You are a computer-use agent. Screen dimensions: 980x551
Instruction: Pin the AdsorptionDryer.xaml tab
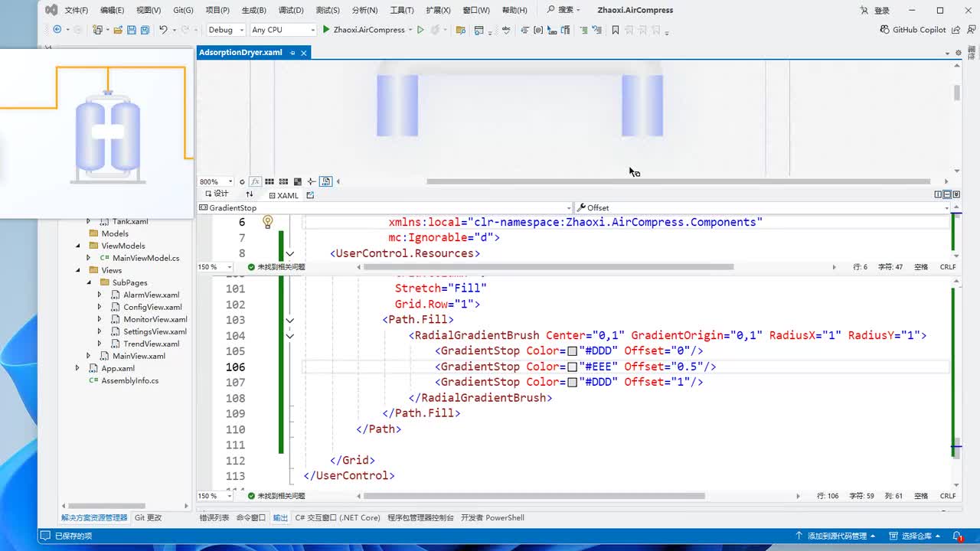click(x=292, y=53)
